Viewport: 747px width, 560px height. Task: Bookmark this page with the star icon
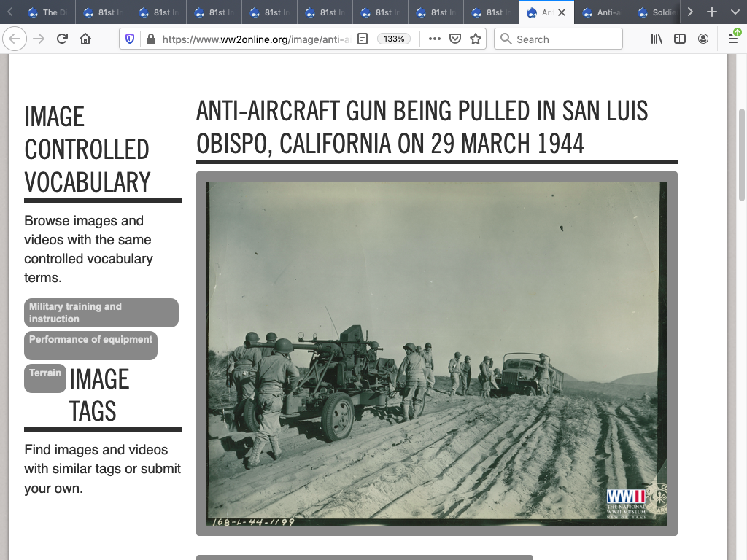coord(476,39)
